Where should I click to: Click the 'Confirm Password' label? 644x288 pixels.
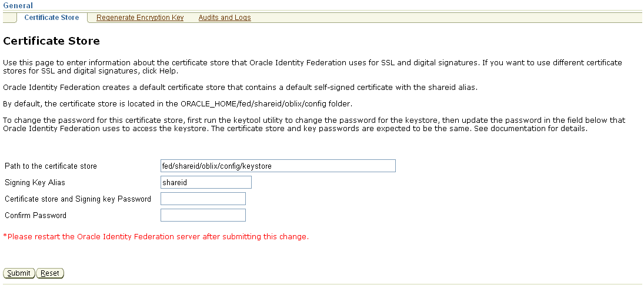(35, 215)
